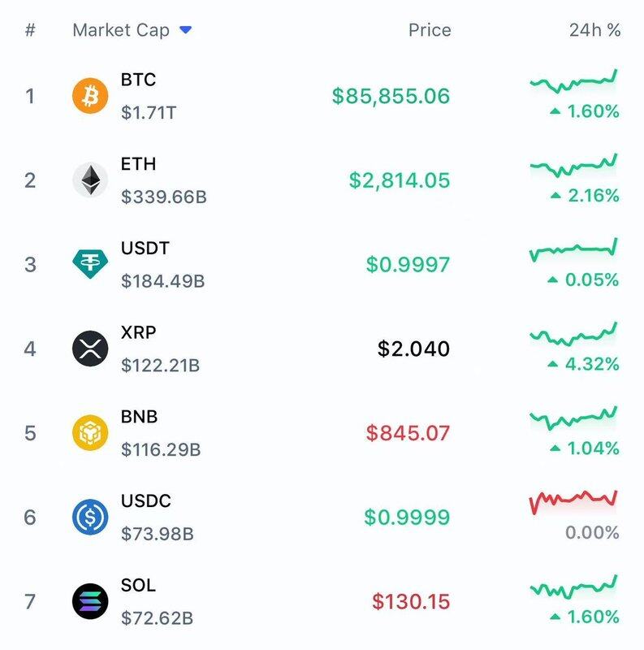The image size is (644, 650).
Task: Select the ETH ticker name
Action: 138,164
